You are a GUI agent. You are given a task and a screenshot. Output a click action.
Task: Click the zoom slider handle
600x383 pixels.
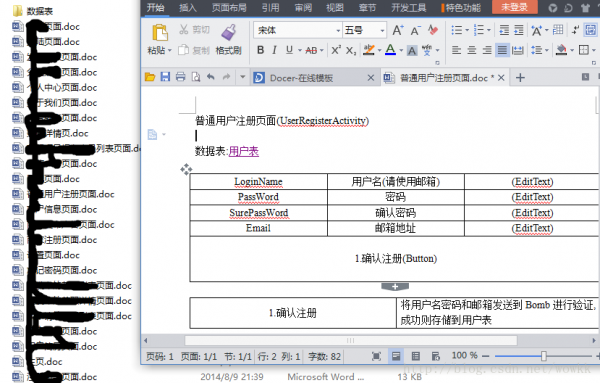[x=543, y=356]
